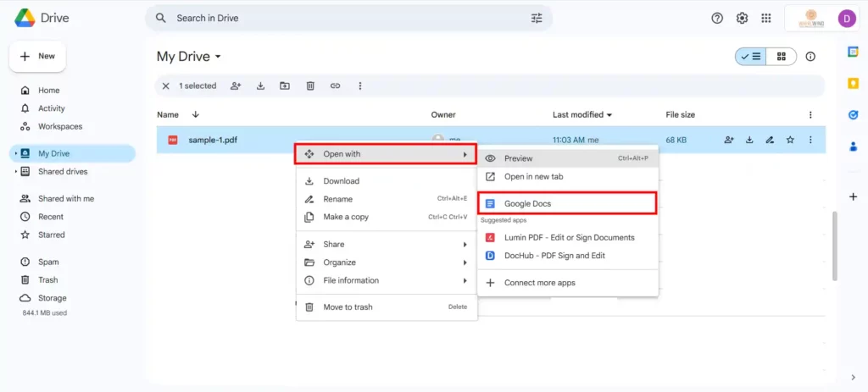Open the Help question mark icon

717,18
